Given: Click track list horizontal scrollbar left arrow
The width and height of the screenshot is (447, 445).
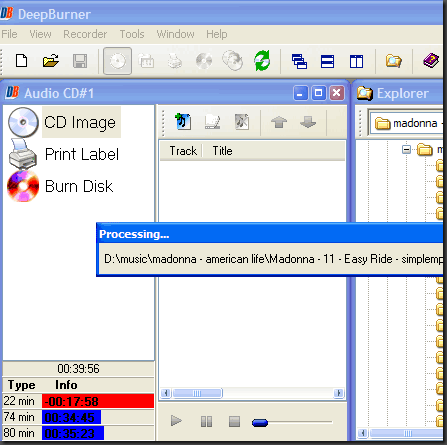Looking at the screenshot, I should click(x=166, y=393).
